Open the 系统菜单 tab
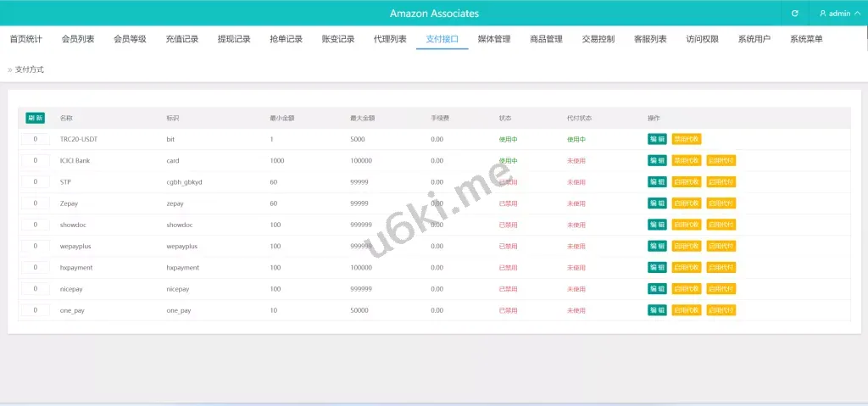Image resolution: width=868 pixels, height=406 pixels. coord(806,39)
